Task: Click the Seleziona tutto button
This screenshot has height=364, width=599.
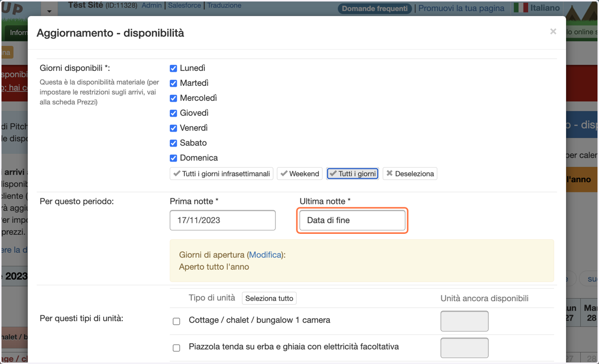Action: coord(269,298)
